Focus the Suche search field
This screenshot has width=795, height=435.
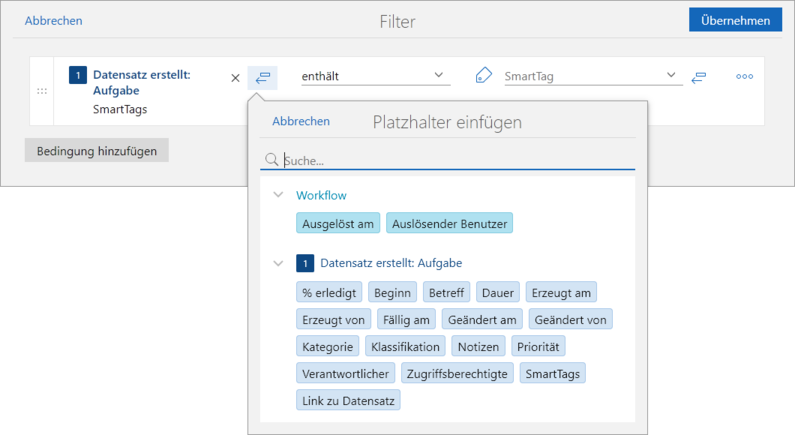(455, 159)
